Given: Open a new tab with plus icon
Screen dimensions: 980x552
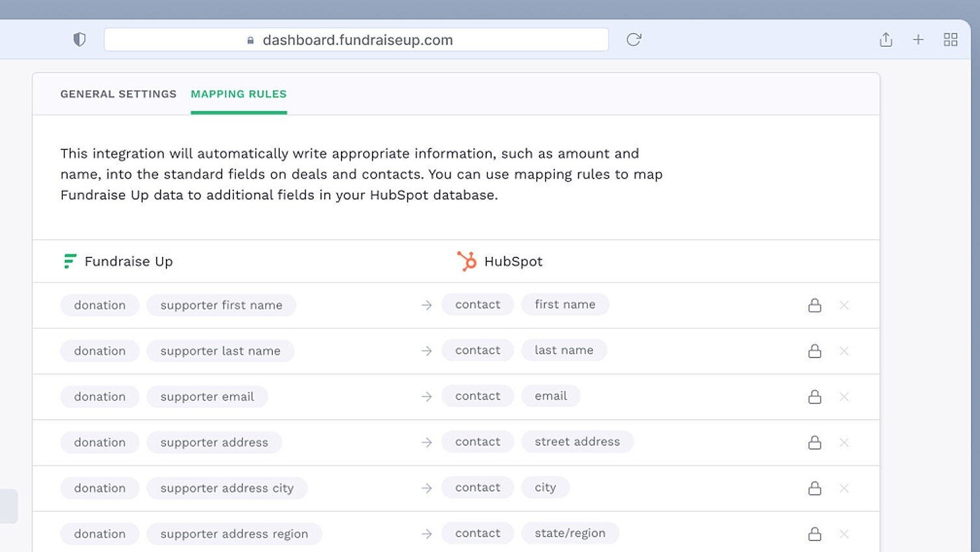Looking at the screenshot, I should [918, 40].
